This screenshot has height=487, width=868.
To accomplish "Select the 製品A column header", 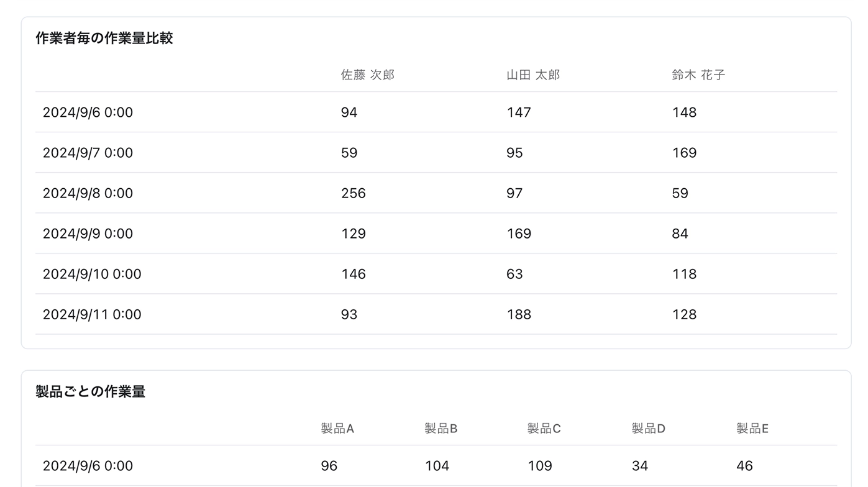I will click(337, 429).
